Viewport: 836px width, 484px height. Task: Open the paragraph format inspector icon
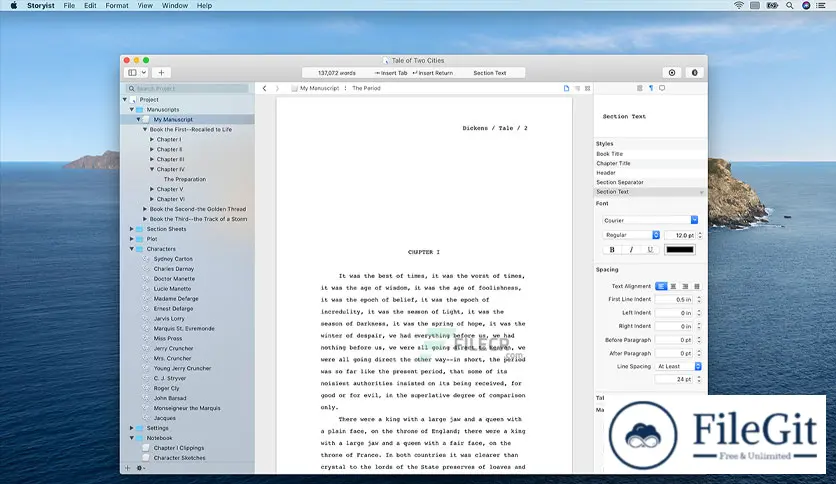pyautogui.click(x=650, y=88)
